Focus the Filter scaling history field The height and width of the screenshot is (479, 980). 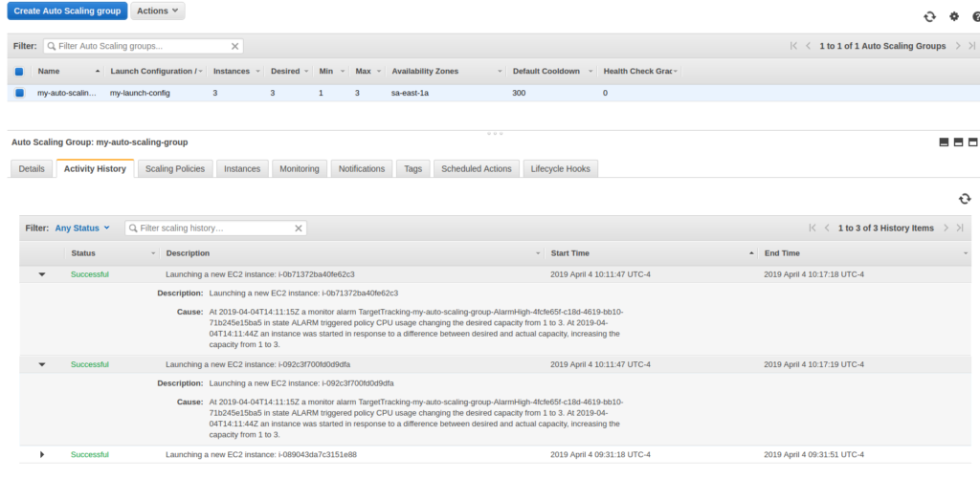coord(215,228)
